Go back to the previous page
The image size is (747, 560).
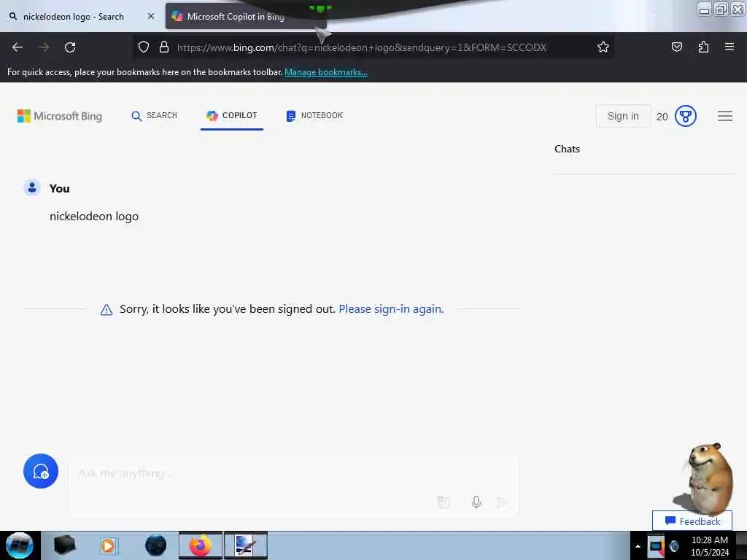18,47
